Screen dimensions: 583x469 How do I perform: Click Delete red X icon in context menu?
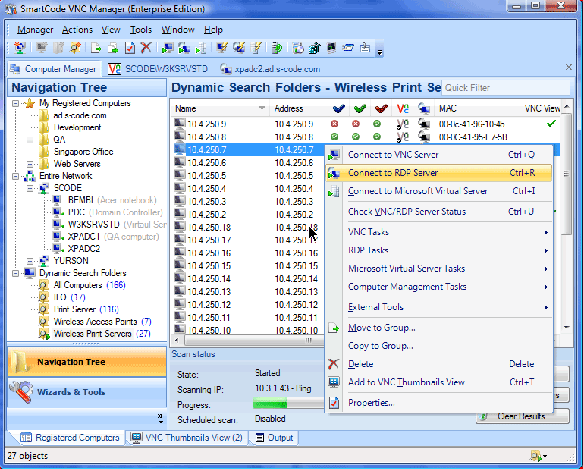(x=334, y=364)
